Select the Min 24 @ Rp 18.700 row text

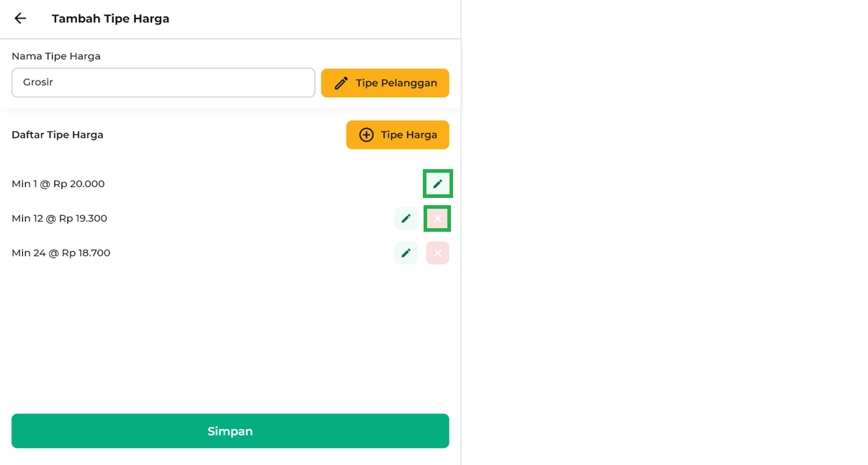pyautogui.click(x=61, y=253)
